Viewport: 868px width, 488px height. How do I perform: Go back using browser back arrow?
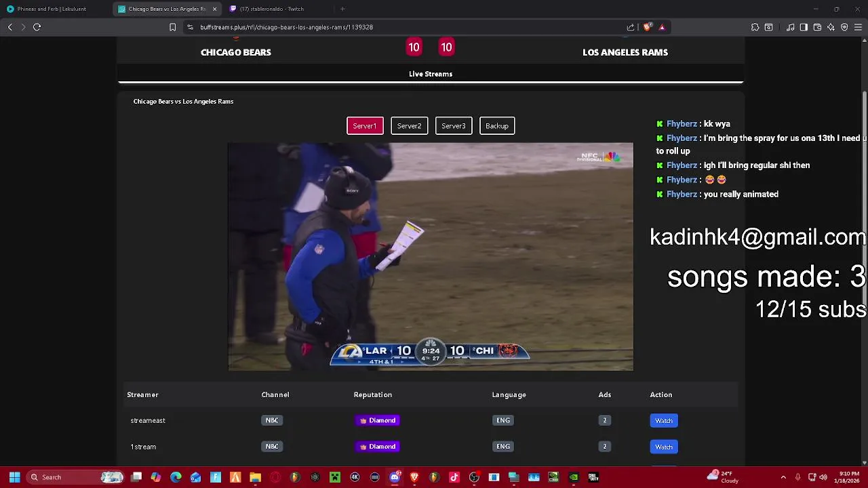[x=9, y=27]
